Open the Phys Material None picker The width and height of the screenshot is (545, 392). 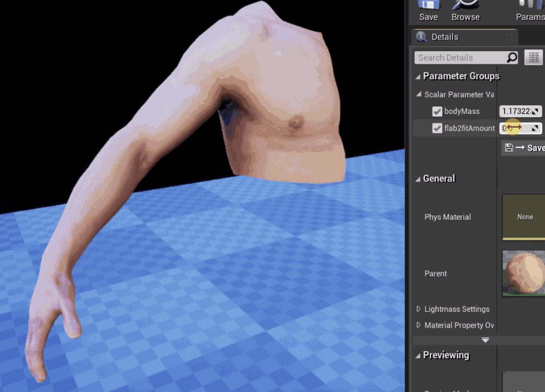point(524,217)
